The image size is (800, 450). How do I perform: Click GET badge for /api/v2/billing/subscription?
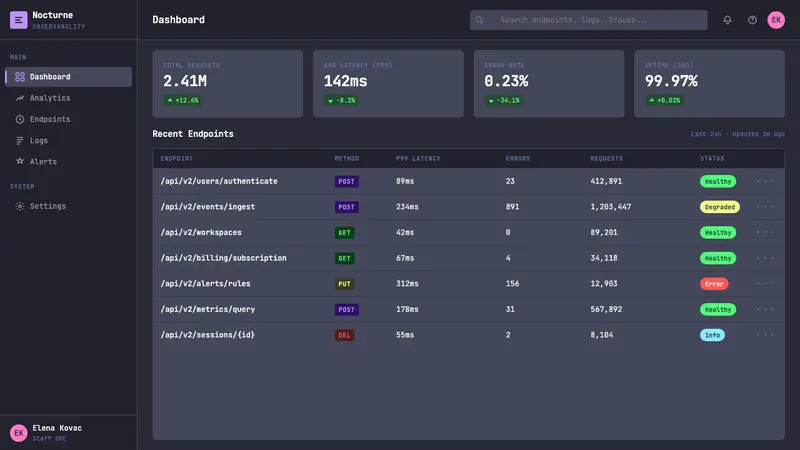(x=344, y=258)
